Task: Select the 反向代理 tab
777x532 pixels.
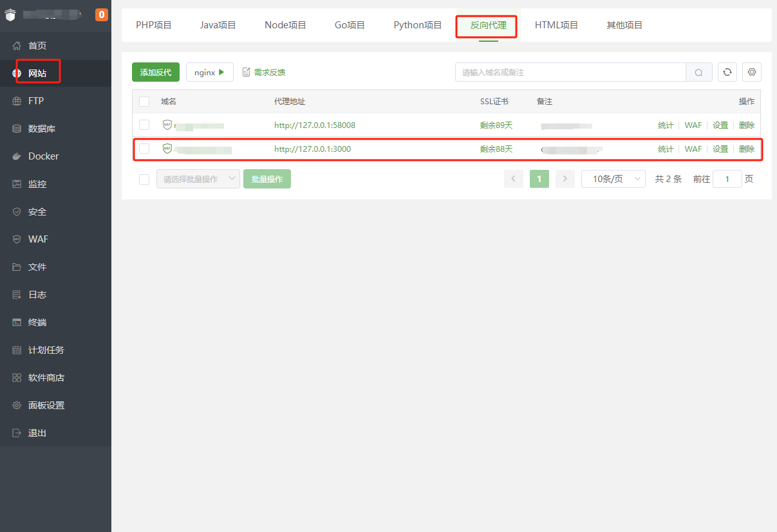Action: pyautogui.click(x=489, y=25)
